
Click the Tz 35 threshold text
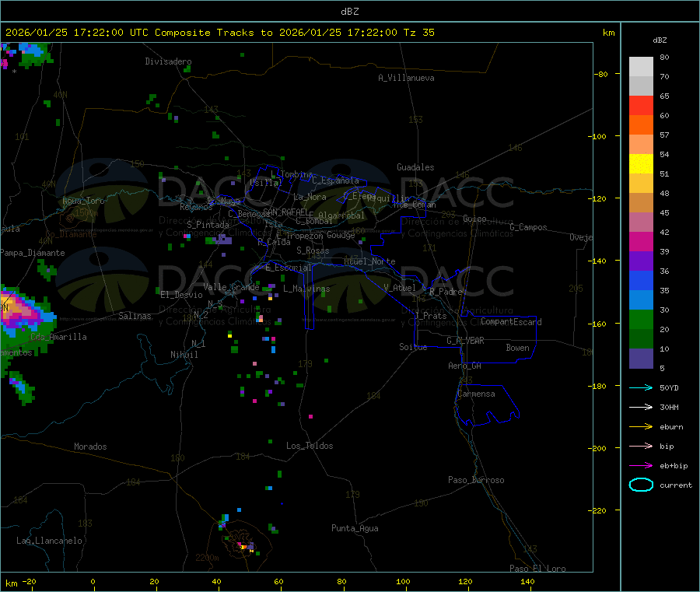(419, 33)
